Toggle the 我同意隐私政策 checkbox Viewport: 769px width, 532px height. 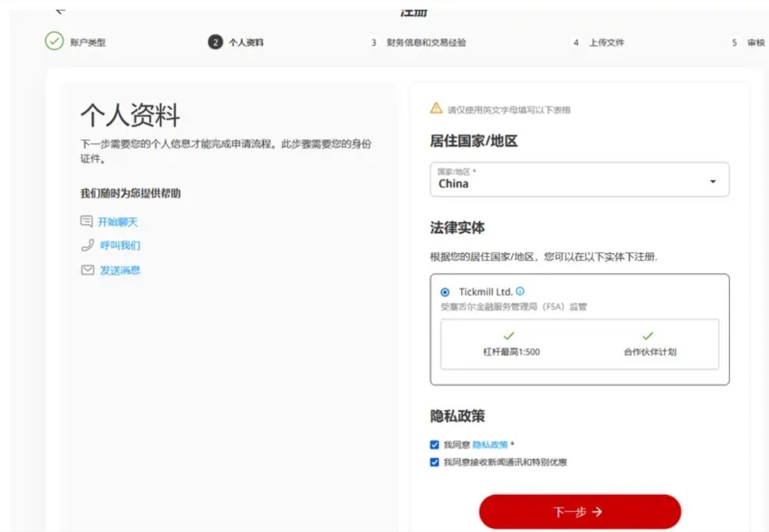[434, 444]
